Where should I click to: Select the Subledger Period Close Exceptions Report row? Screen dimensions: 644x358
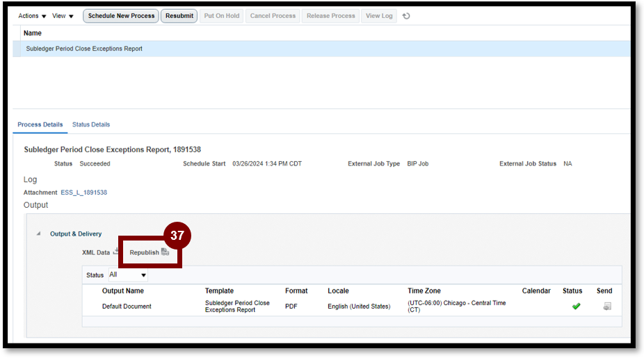(x=84, y=49)
